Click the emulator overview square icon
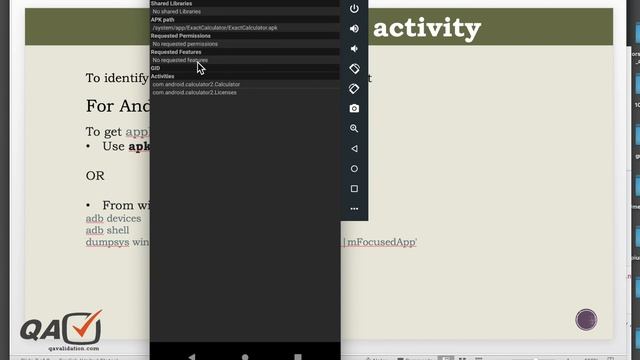Image resolution: width=640 pixels, height=360 pixels. coord(354,189)
